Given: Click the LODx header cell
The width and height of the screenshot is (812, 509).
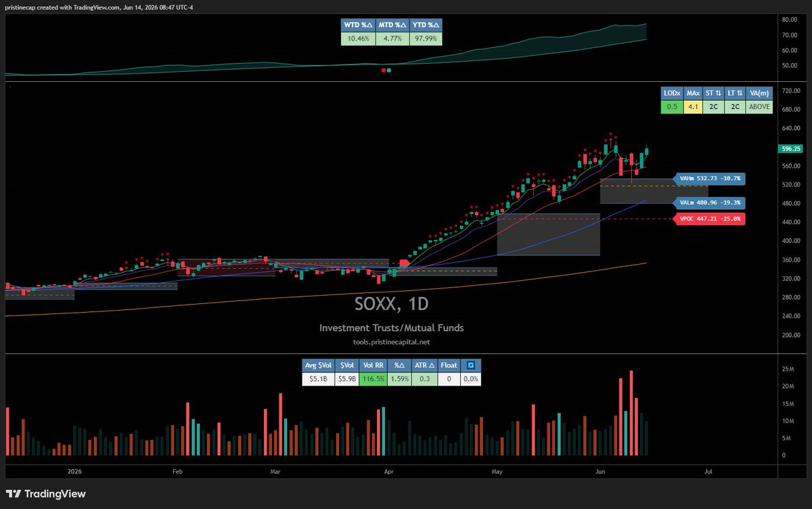Looking at the screenshot, I should pyautogui.click(x=672, y=93).
